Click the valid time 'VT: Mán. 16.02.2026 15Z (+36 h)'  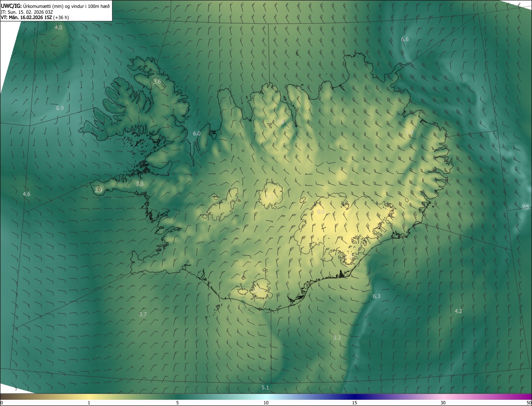(35, 17)
